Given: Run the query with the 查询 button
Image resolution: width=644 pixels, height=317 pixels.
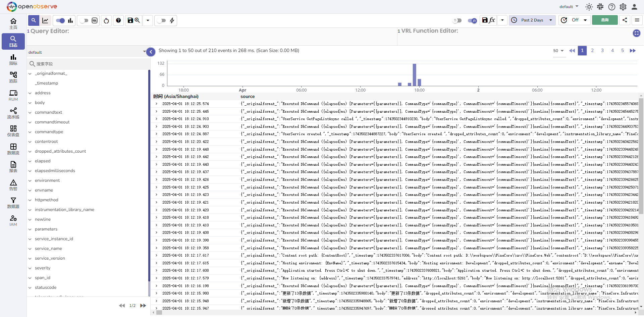Looking at the screenshot, I should pyautogui.click(x=605, y=20).
